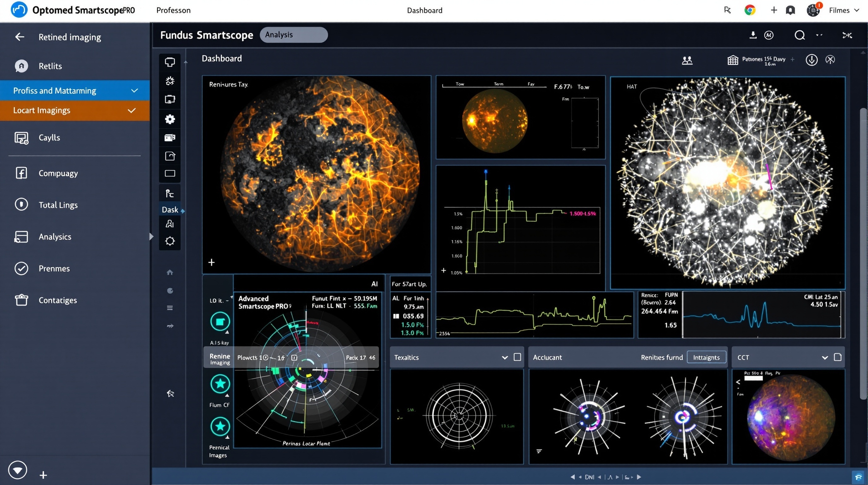Image resolution: width=868 pixels, height=485 pixels.
Task: Open the CCT dropdown arrow
Action: click(x=825, y=357)
